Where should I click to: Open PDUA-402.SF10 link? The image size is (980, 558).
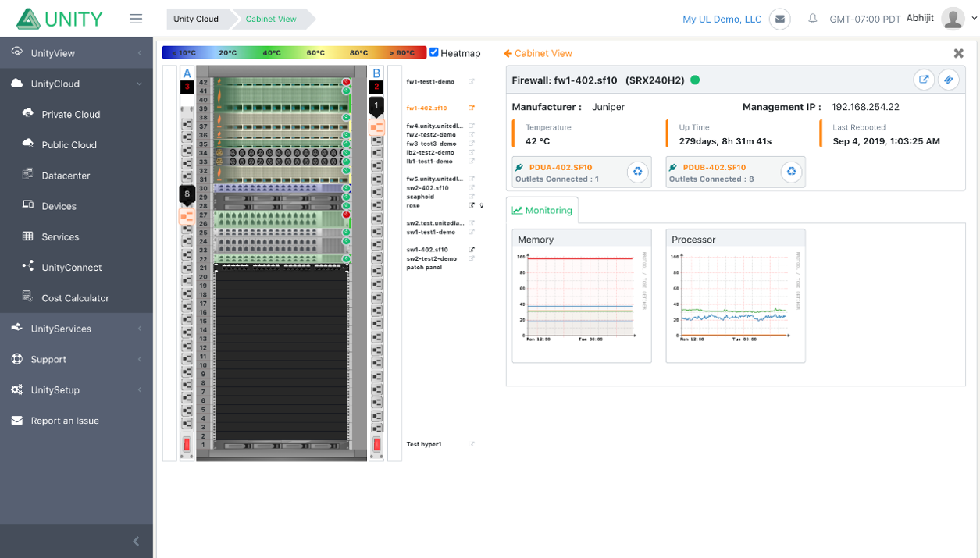[x=561, y=167]
